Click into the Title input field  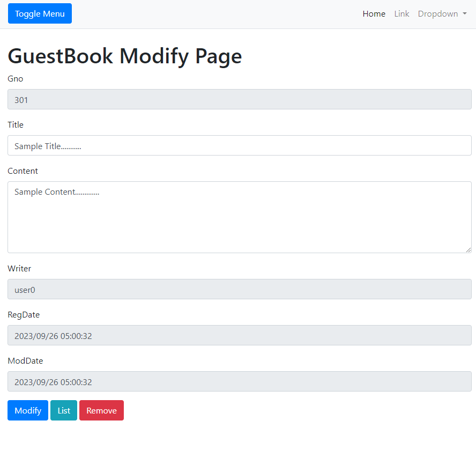[239, 145]
